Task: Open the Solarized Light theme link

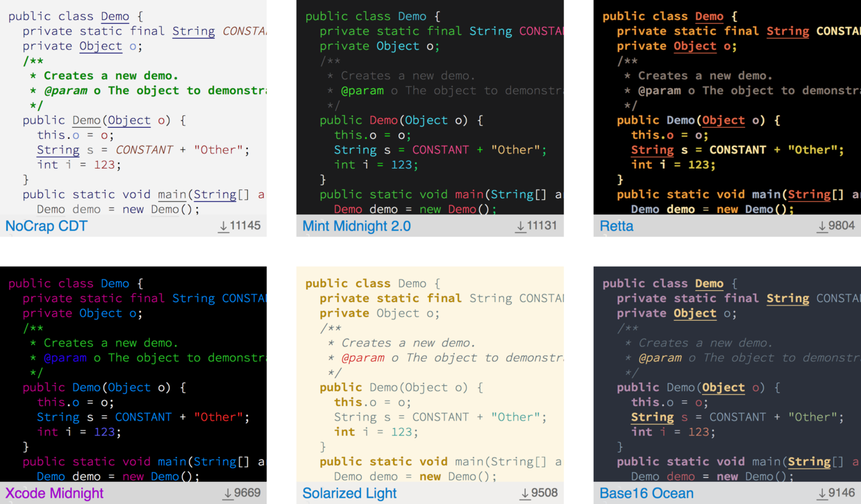Action: pos(349,493)
